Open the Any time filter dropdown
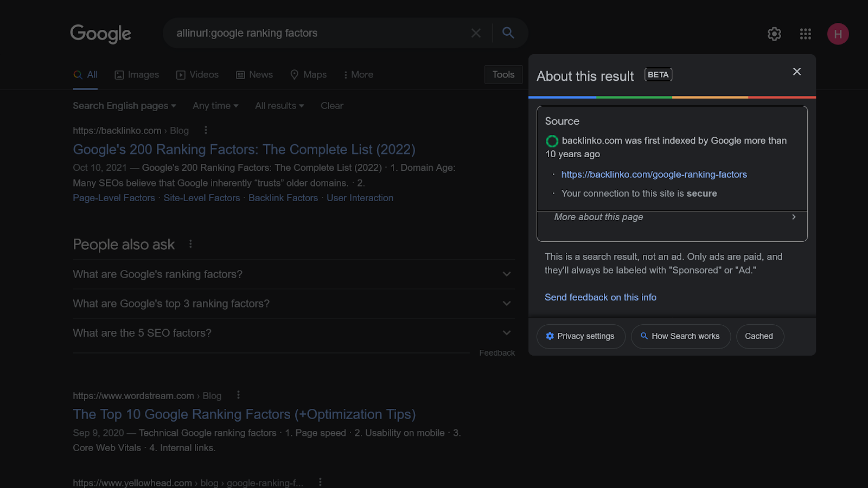Viewport: 868px width, 488px height. coord(215,106)
